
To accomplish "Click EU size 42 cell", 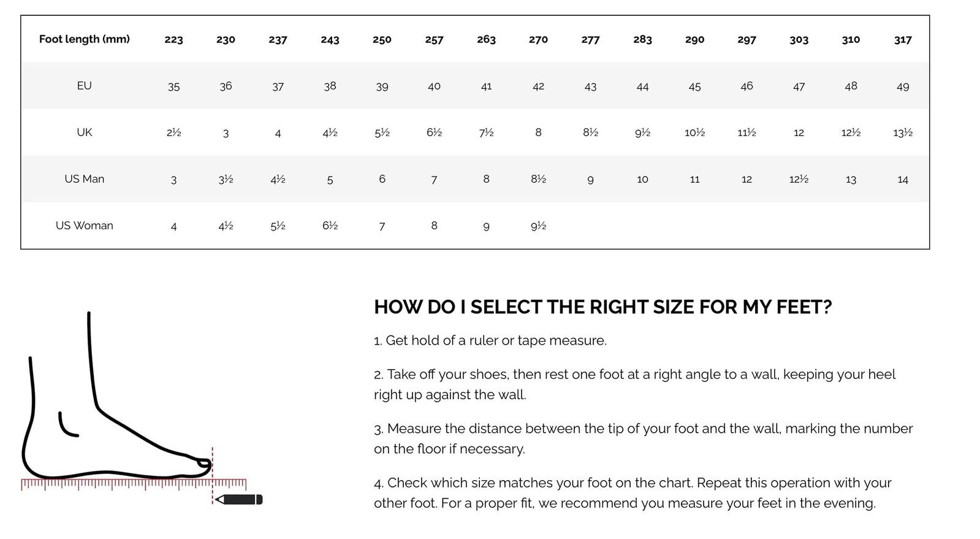I will [x=538, y=86].
